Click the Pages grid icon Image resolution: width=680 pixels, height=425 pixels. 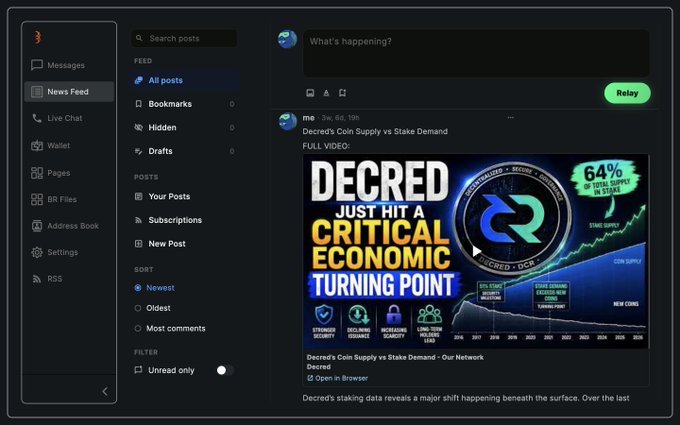click(x=37, y=173)
